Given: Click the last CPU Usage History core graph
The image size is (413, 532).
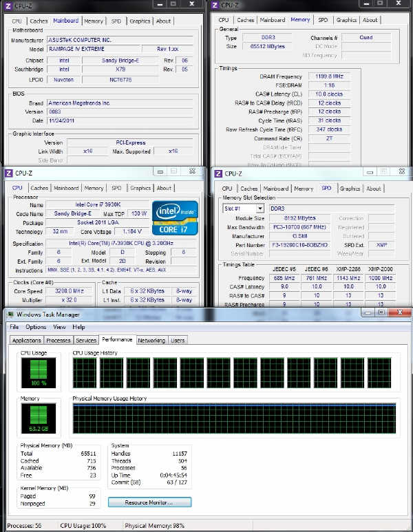Looking at the screenshot, I should click(x=379, y=373).
